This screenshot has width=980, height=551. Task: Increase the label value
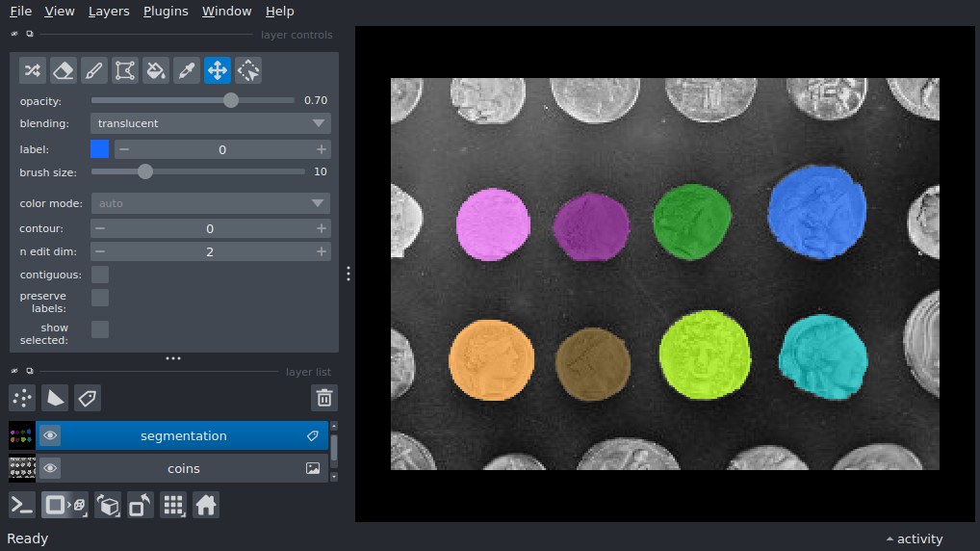pyautogui.click(x=322, y=149)
